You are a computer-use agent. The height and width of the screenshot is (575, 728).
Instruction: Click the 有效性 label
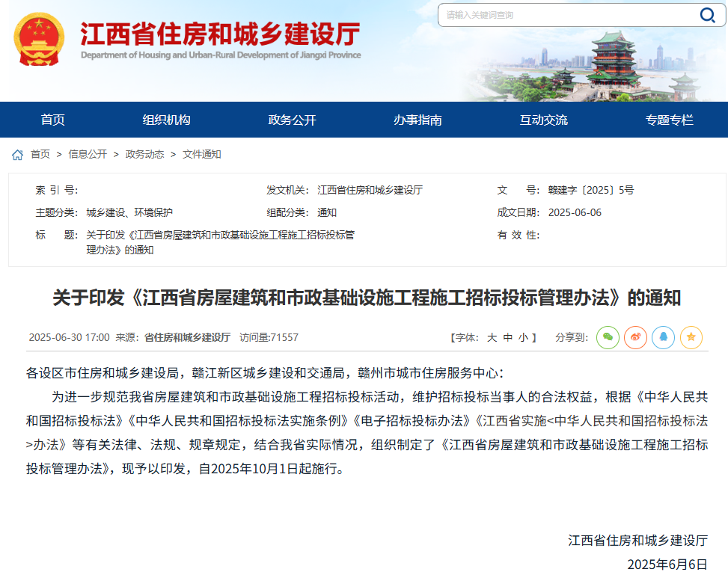tap(519, 236)
